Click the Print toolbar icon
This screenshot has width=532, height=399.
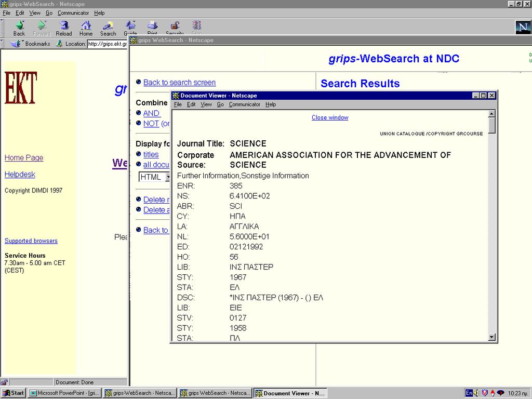click(152, 28)
